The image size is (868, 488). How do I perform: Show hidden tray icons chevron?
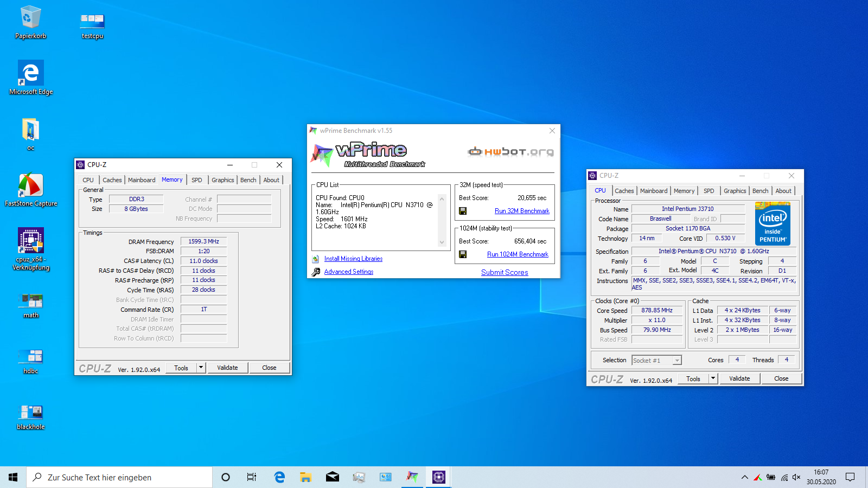[744, 477]
